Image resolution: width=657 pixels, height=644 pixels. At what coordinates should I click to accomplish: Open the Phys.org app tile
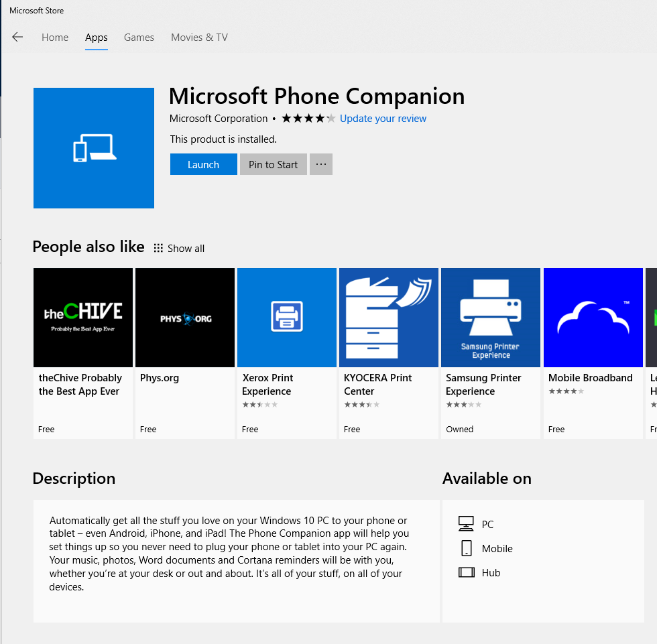point(185,318)
